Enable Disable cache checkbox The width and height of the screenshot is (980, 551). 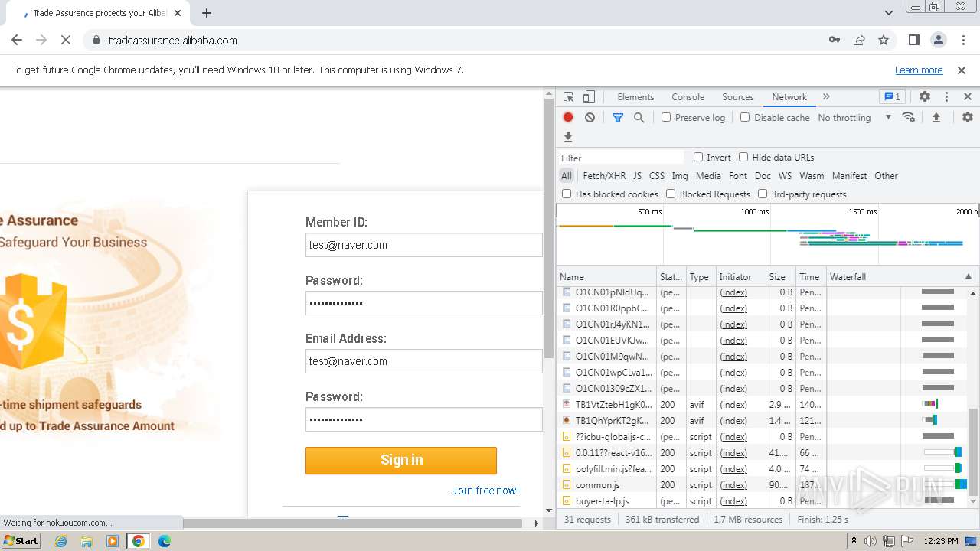[x=745, y=118]
